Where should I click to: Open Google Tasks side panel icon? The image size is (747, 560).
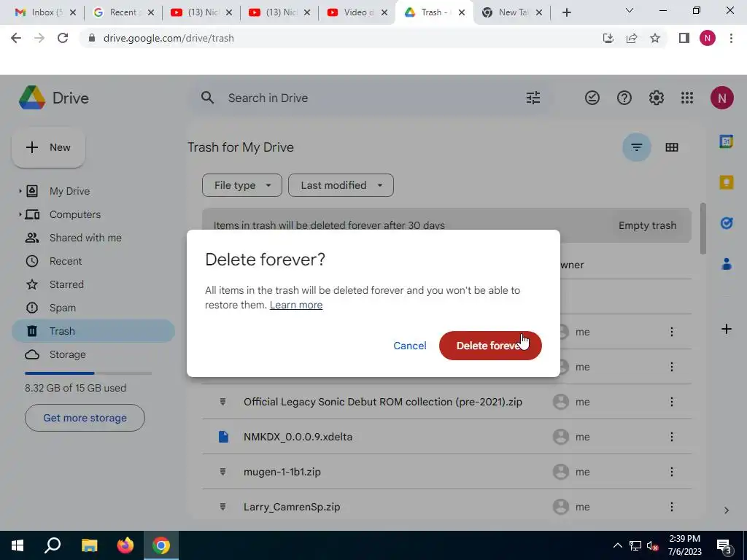pos(726,223)
